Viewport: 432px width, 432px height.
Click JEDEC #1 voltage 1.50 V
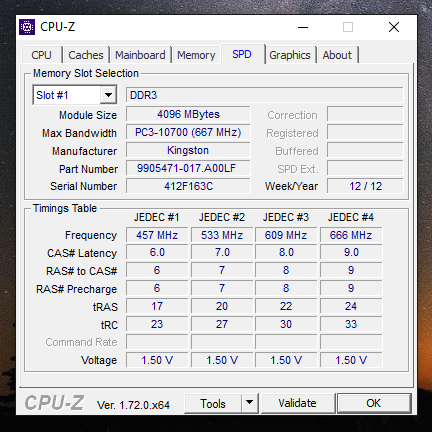(157, 360)
